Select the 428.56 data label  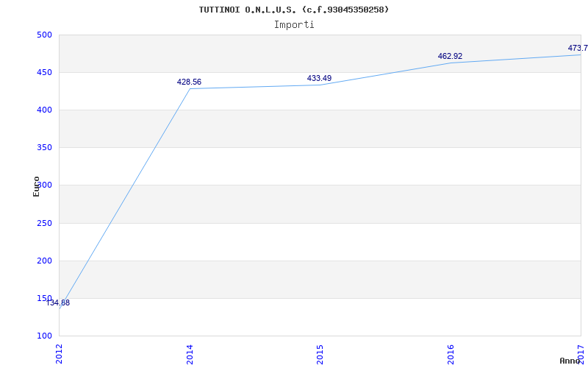click(189, 82)
